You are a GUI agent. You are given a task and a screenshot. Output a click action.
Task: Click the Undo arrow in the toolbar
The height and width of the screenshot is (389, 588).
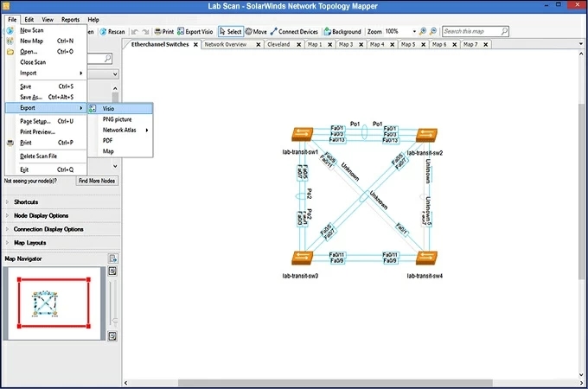click(135, 32)
